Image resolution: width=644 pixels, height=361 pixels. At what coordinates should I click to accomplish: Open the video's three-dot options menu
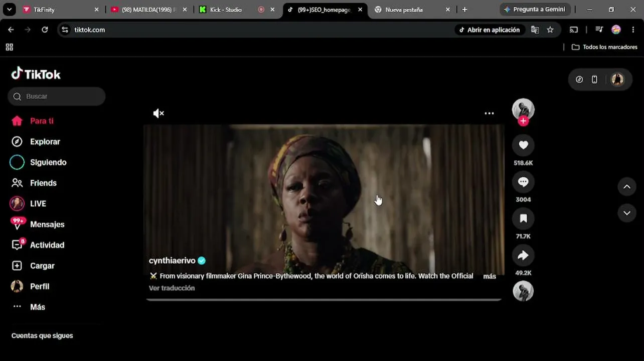(489, 113)
